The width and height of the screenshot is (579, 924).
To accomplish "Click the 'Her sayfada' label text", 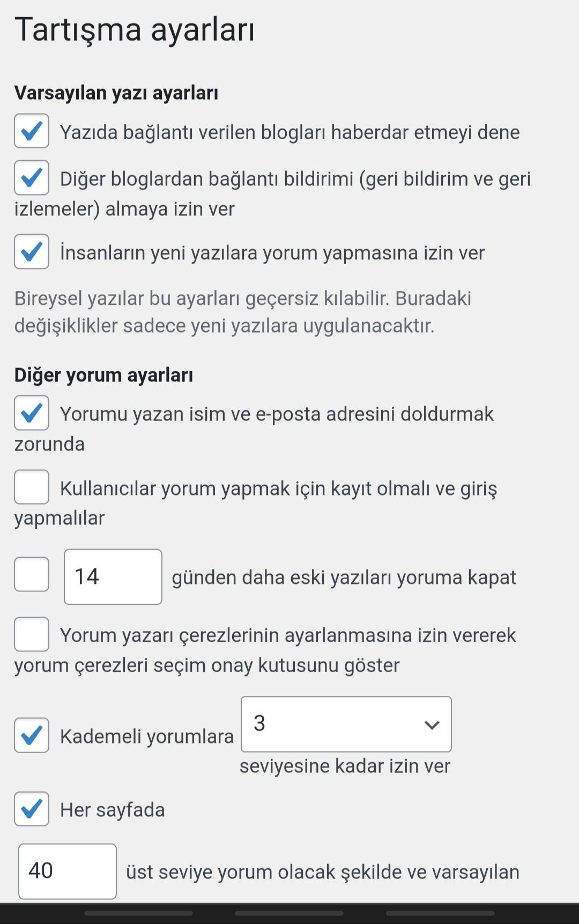I will coord(113,810).
